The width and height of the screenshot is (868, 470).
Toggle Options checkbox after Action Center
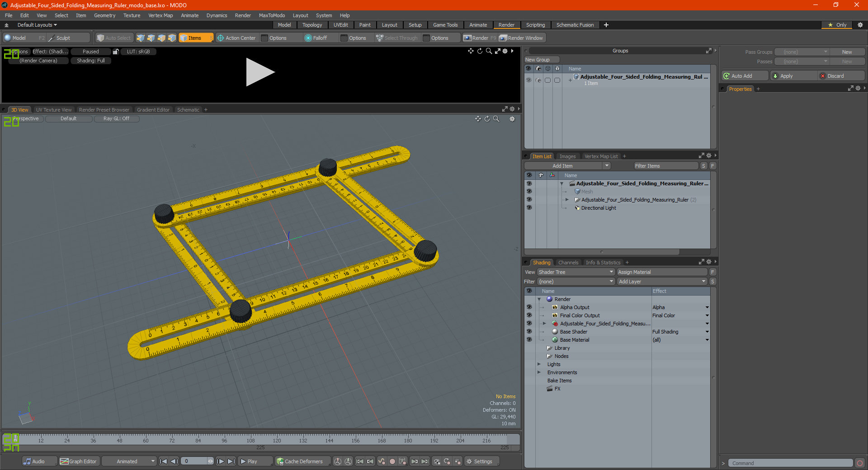[x=265, y=38]
